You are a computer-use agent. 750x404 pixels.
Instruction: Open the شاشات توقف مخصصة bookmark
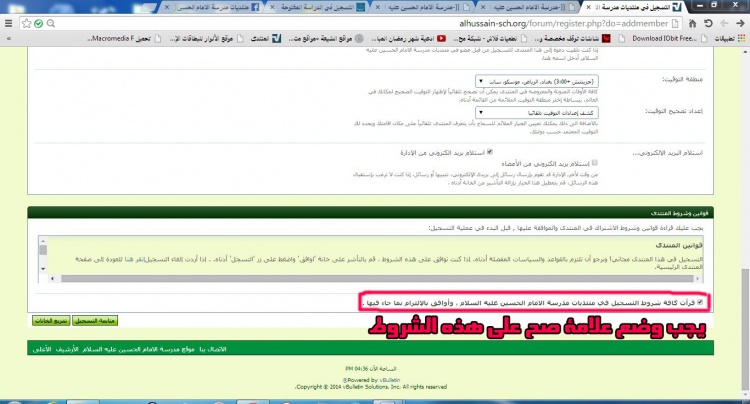(x=572, y=39)
